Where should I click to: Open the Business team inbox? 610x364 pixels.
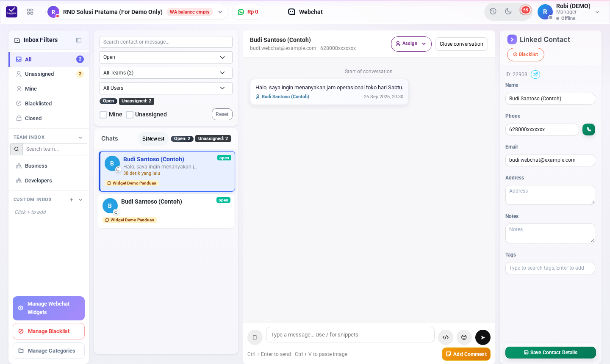(49, 166)
